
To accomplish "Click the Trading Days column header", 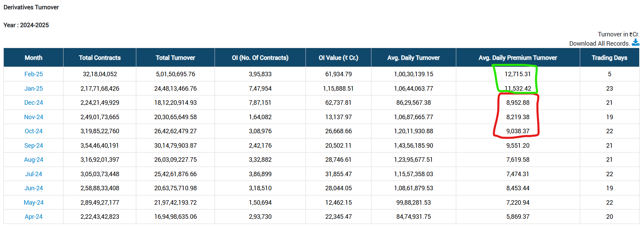I will pyautogui.click(x=609, y=58).
